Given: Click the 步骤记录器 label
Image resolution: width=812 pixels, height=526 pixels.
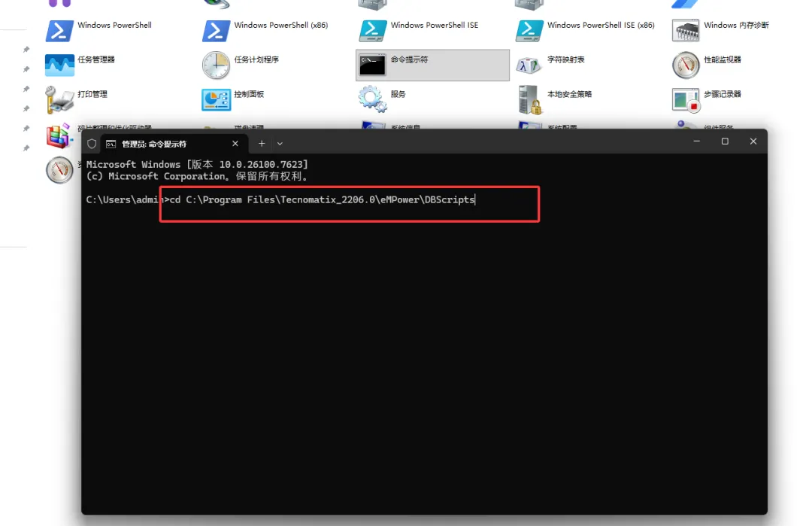Looking at the screenshot, I should (723, 94).
